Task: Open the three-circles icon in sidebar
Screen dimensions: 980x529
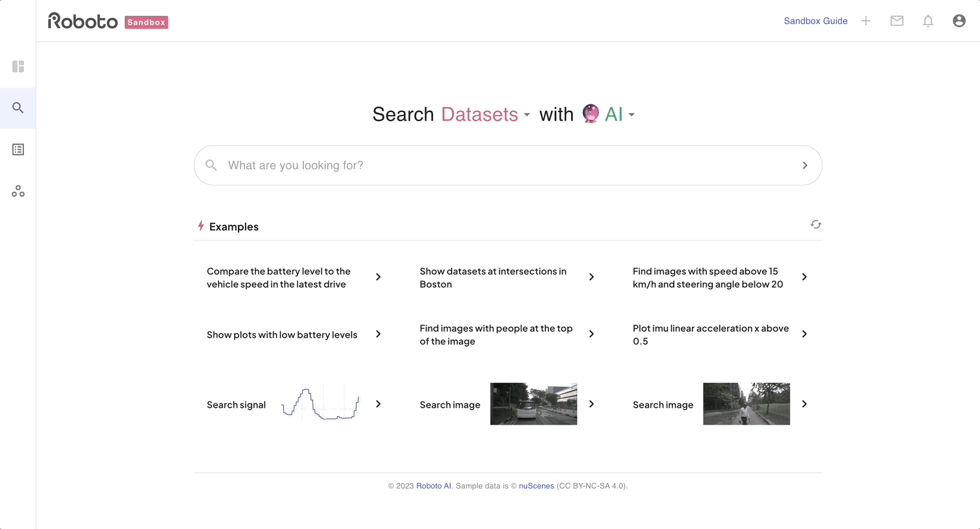Action: point(18,191)
